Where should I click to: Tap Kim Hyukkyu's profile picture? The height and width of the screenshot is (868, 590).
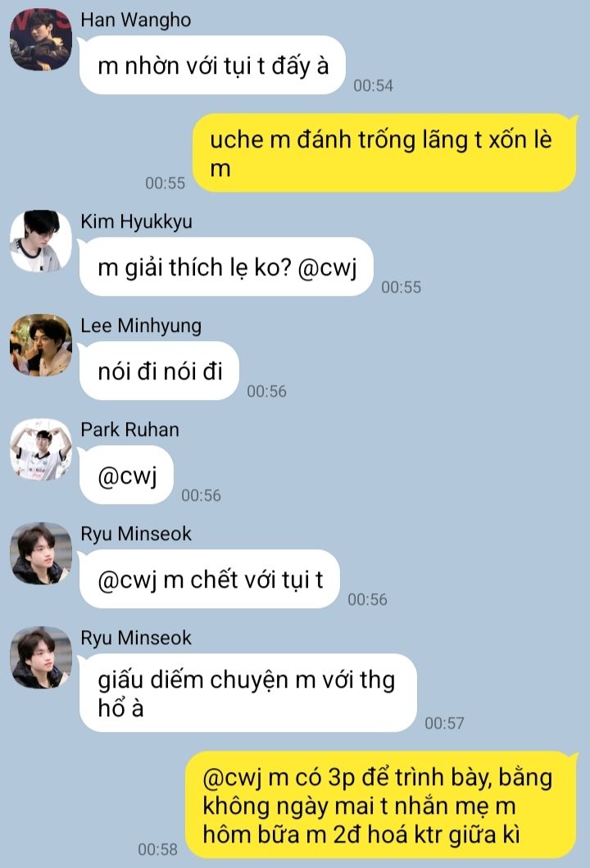41,241
